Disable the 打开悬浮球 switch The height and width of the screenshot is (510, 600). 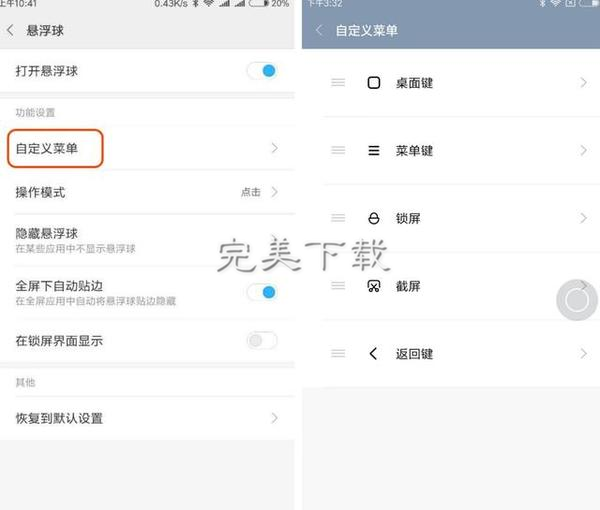pos(262,71)
